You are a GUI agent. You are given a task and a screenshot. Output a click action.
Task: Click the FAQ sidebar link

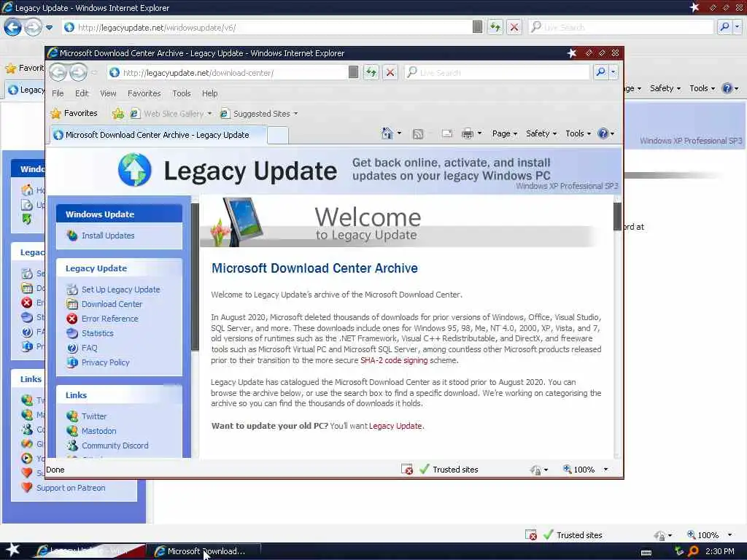pyautogui.click(x=89, y=348)
